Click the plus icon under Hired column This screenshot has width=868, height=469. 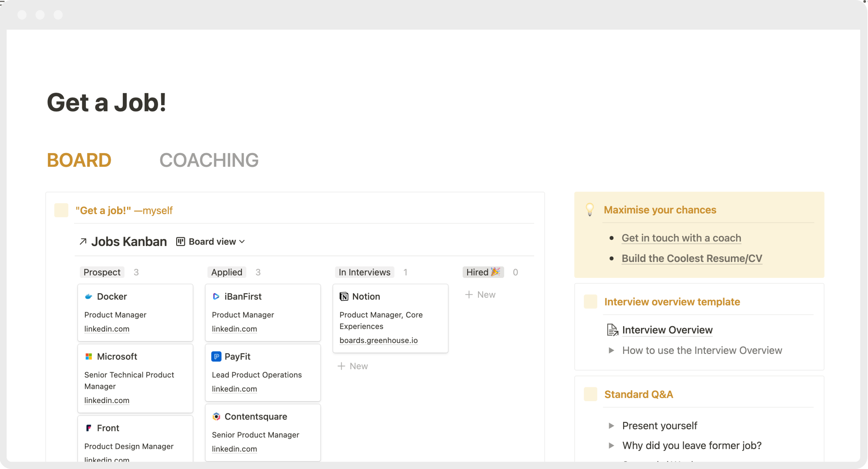[x=469, y=295]
